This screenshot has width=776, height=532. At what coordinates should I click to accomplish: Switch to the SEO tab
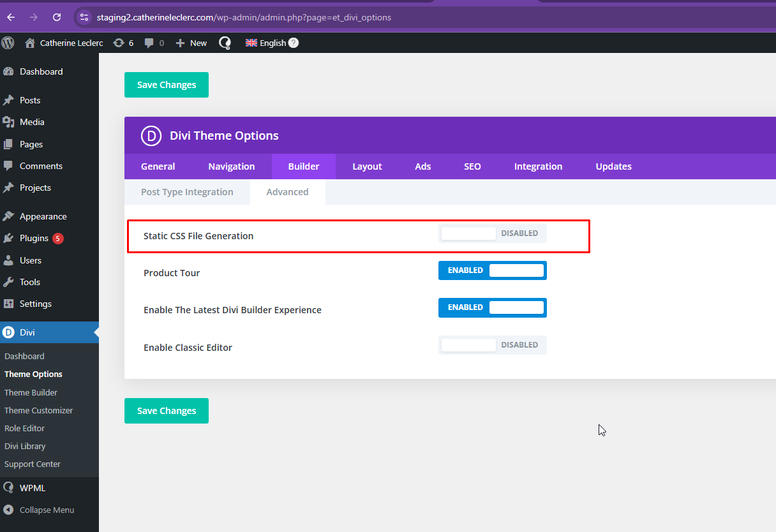click(x=472, y=166)
